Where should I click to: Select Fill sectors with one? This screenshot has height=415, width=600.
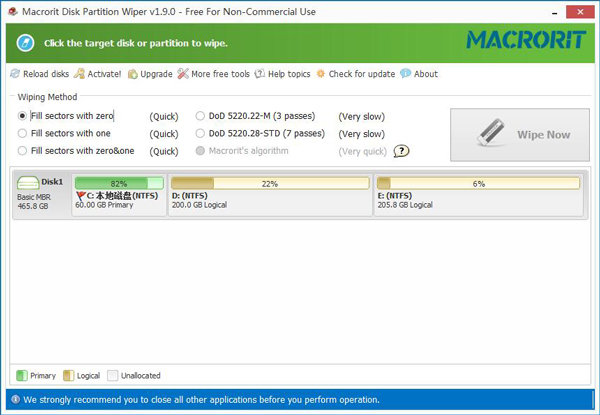[22, 133]
